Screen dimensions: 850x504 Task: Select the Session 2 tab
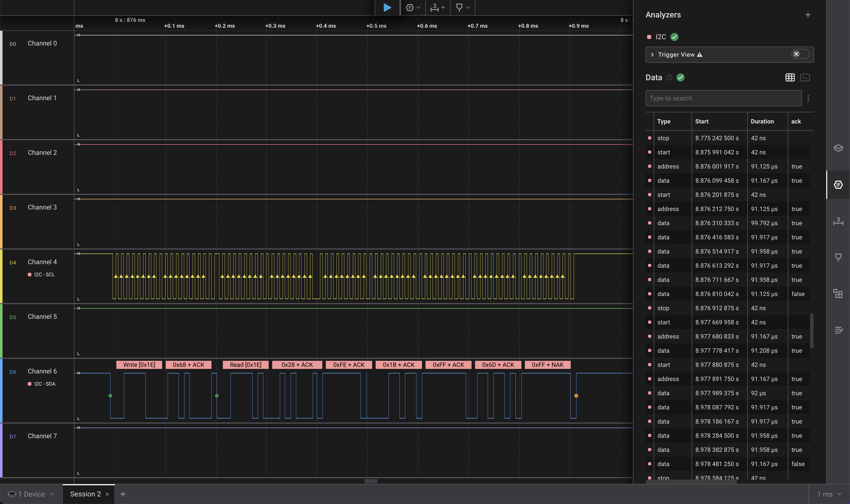click(85, 494)
